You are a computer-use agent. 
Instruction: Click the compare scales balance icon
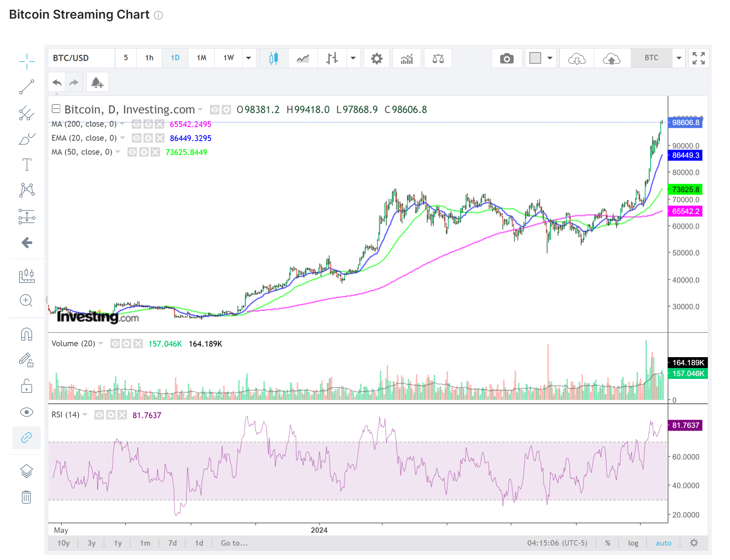pyautogui.click(x=438, y=59)
